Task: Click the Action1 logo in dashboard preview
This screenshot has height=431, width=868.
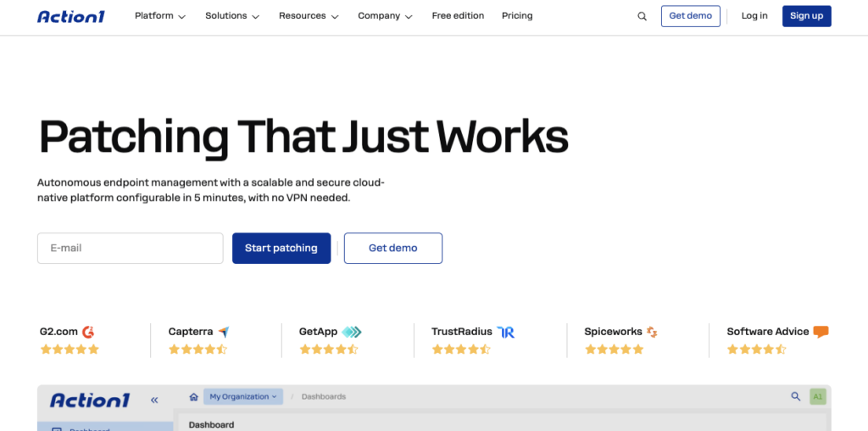Action: coord(89,400)
